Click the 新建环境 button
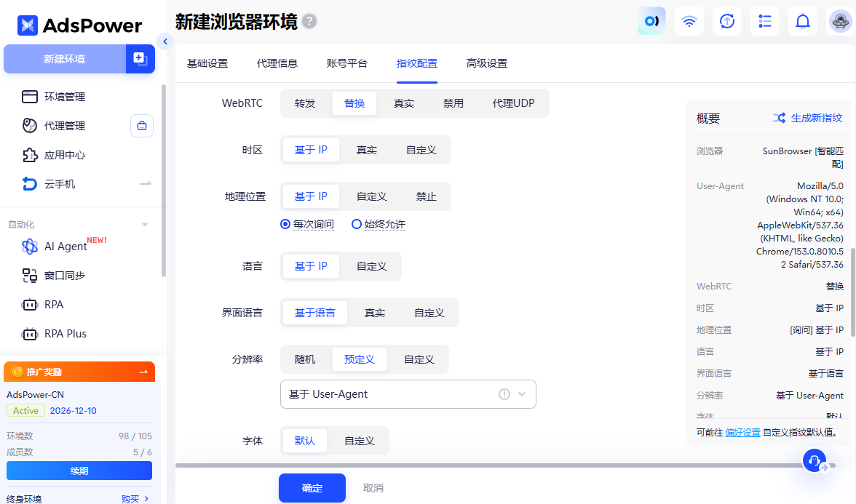856x504 pixels. click(64, 59)
